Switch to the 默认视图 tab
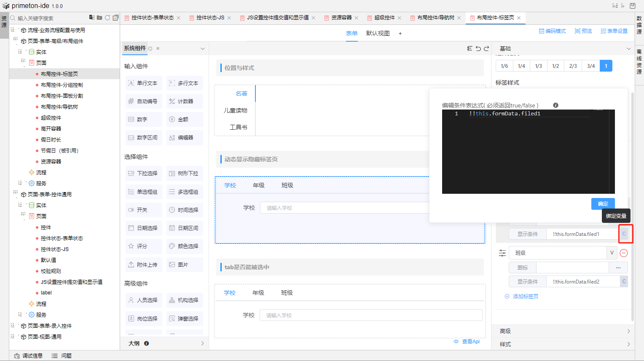 pyautogui.click(x=378, y=33)
